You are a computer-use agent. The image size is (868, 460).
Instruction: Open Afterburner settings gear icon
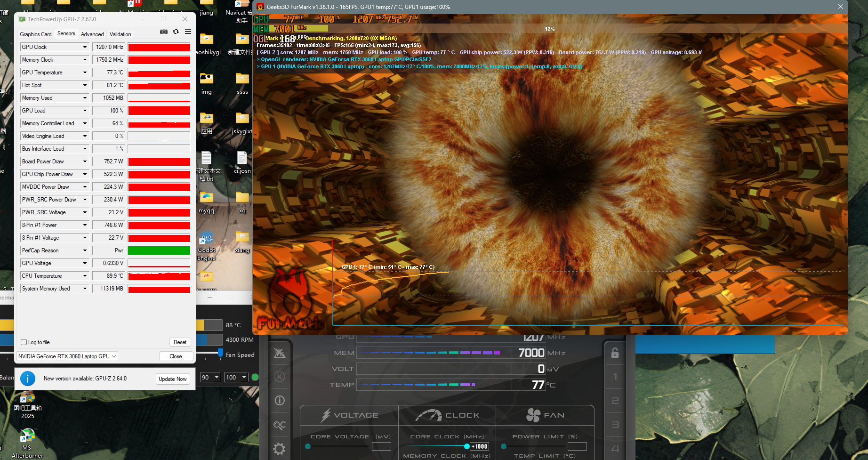click(280, 449)
